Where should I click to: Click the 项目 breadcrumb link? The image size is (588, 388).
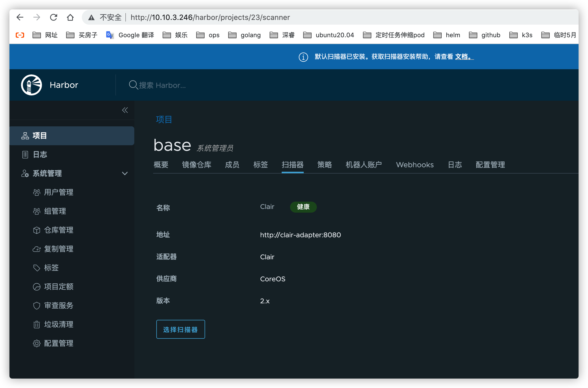tap(164, 120)
